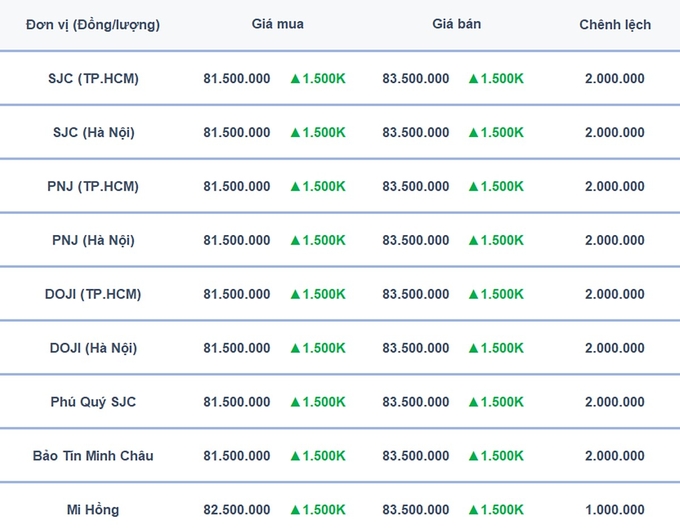Select the 'DOJI (TP.HCM)' row name

tap(93, 294)
